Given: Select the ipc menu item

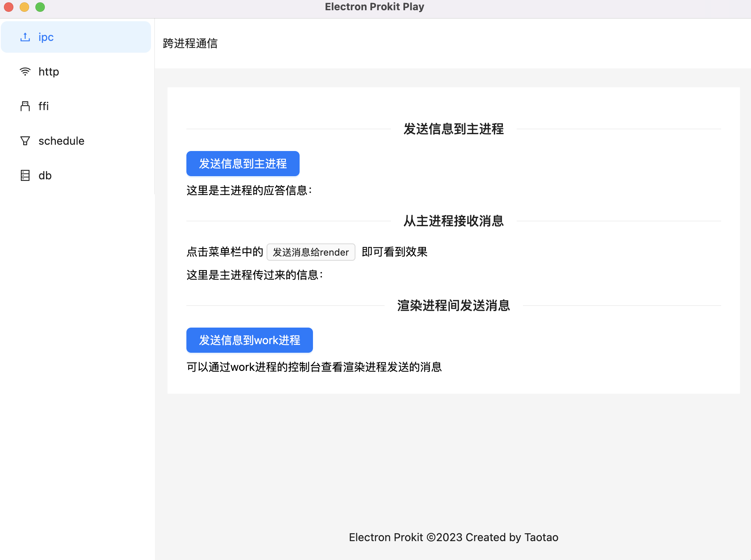Looking at the screenshot, I should click(x=76, y=37).
